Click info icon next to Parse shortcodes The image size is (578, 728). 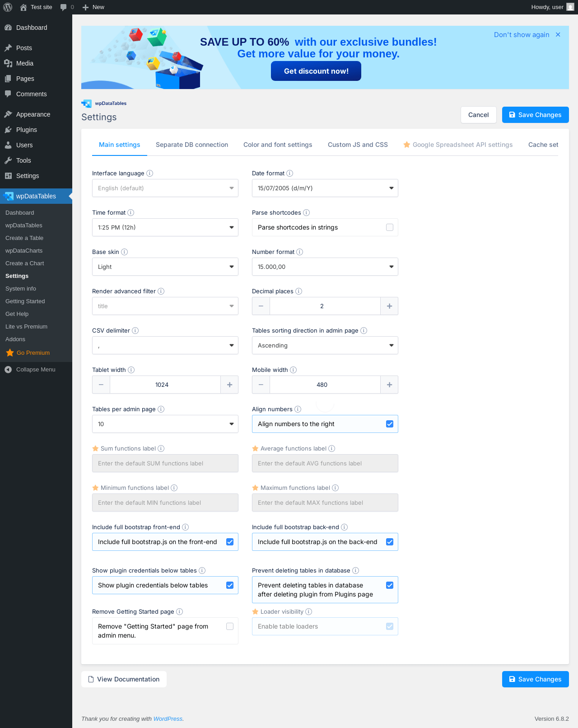click(306, 213)
